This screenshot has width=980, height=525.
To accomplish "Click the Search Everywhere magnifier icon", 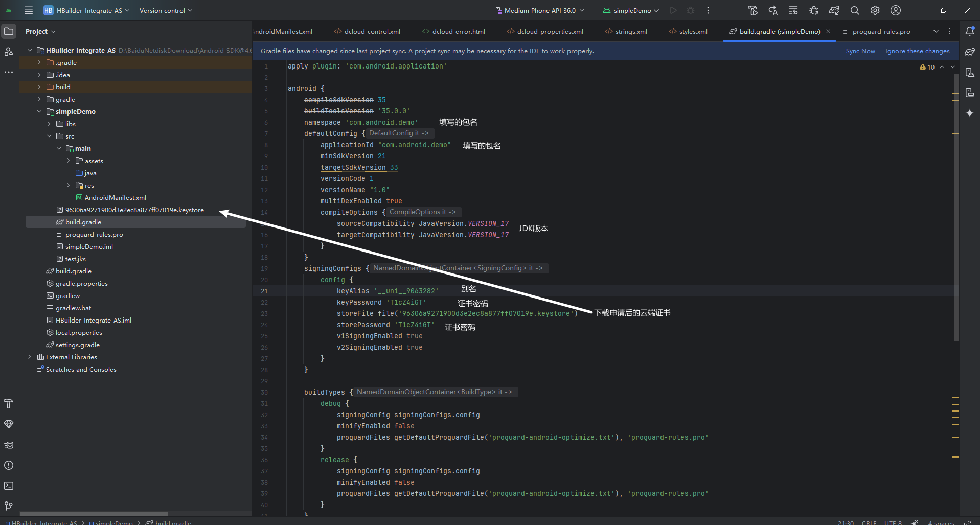I will 854,10.
